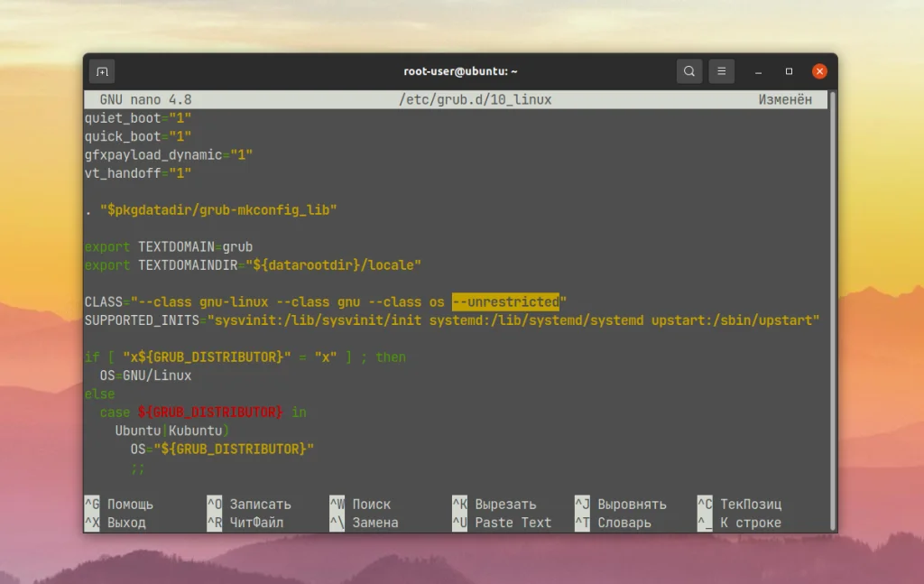Screen dimensions: 924x584
Task: Open the terminal search
Action: point(688,70)
